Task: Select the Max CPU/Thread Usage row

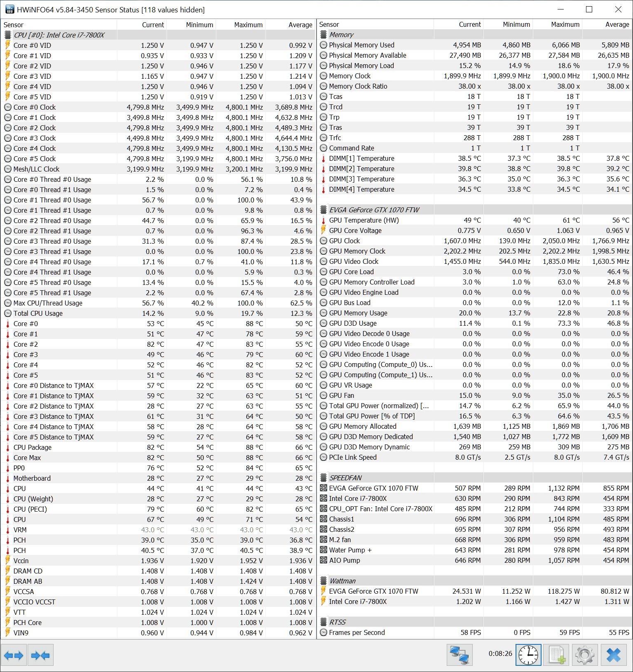Action: coord(158,303)
